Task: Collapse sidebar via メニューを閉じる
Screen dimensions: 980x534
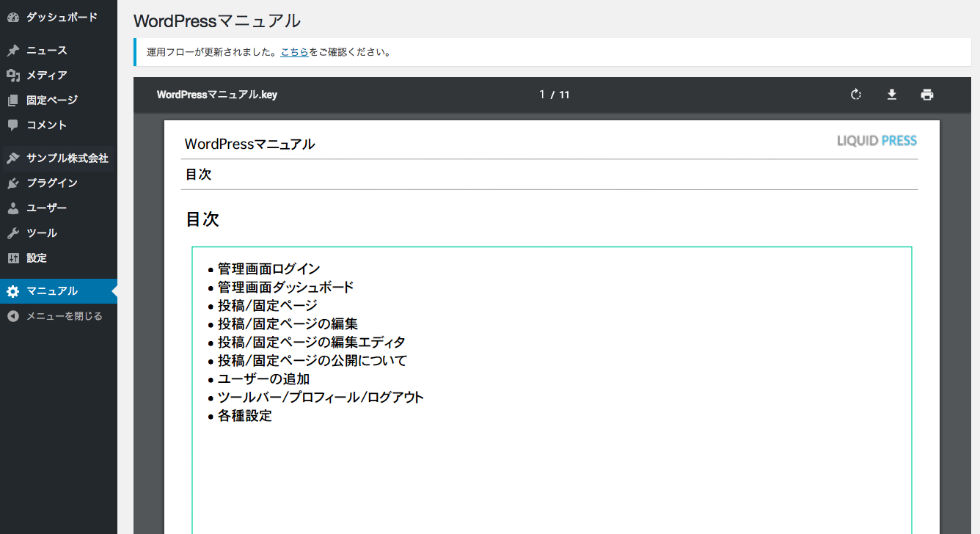Action: pos(59,316)
